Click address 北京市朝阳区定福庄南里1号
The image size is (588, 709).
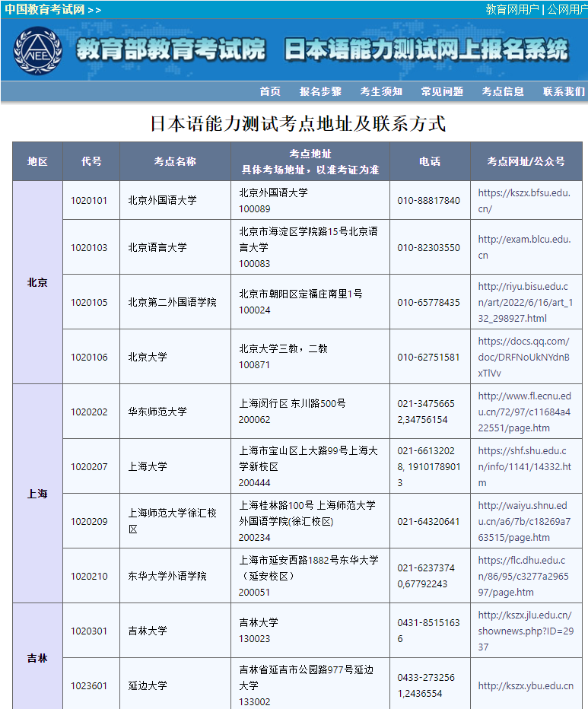coord(300,294)
